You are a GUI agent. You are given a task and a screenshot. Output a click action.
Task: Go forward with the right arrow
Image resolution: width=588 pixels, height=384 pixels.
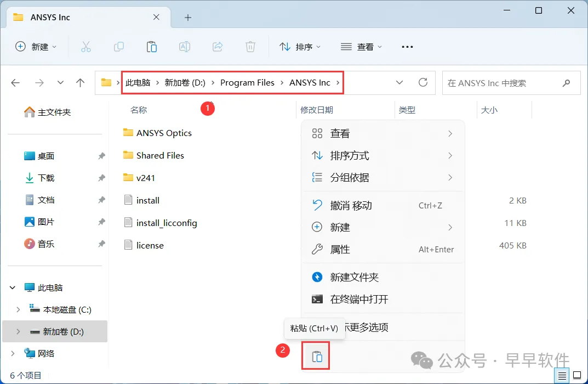tap(39, 83)
